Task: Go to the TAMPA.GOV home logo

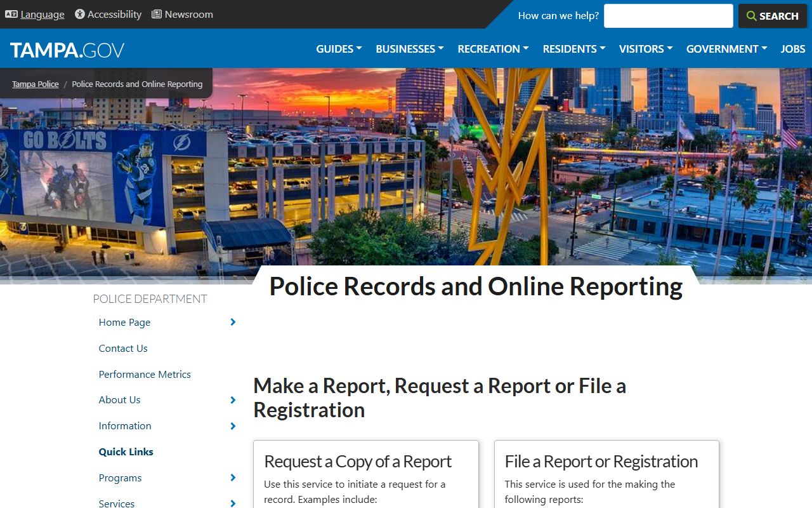Action: [67, 50]
